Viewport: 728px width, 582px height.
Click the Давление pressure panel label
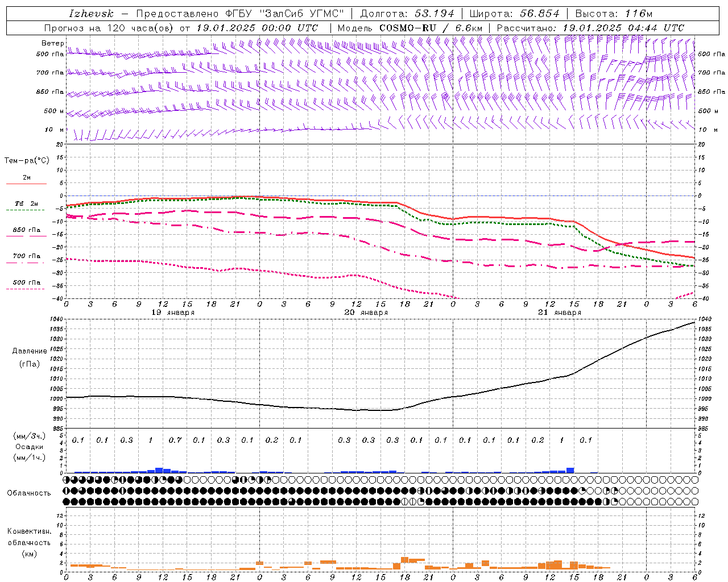point(30,351)
